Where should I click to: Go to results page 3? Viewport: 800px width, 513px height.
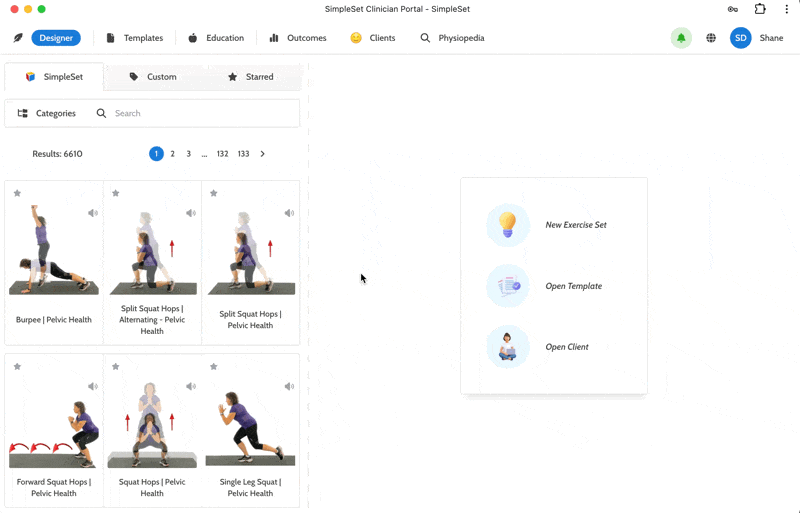pos(188,154)
